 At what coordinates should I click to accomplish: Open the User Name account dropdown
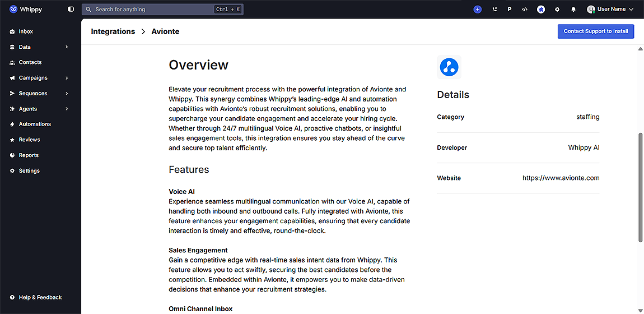coord(610,9)
